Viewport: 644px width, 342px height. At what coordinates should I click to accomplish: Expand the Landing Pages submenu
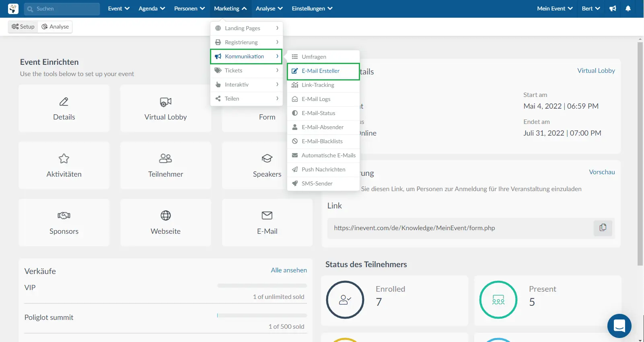point(247,28)
